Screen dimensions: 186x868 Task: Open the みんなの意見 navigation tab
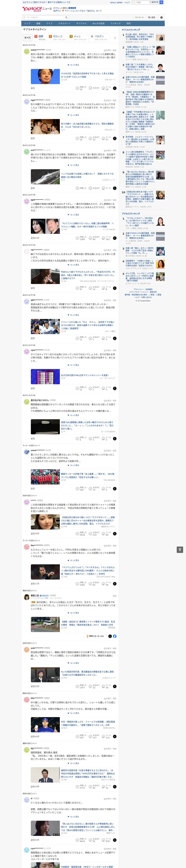pos(98,24)
